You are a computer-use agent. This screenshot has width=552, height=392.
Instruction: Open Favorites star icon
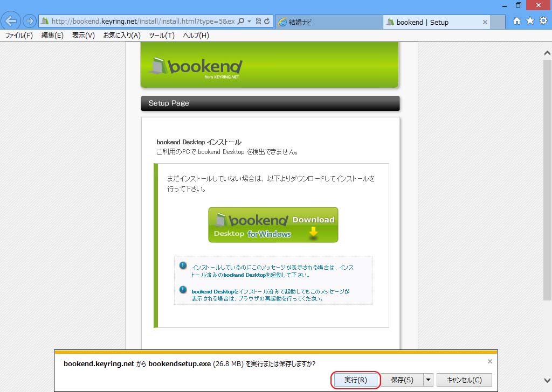(x=530, y=21)
